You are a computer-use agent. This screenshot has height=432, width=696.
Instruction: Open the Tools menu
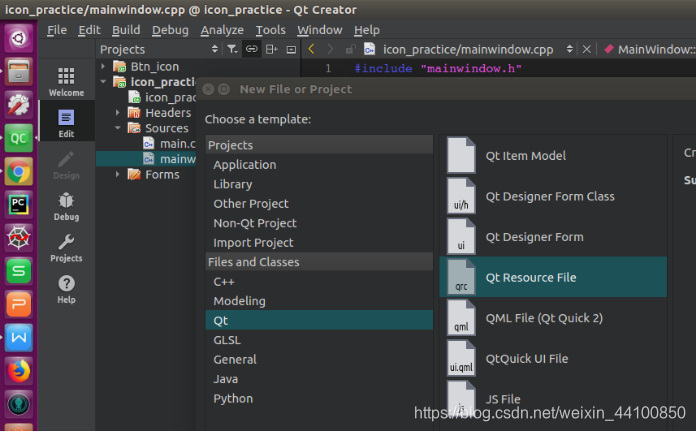point(270,30)
